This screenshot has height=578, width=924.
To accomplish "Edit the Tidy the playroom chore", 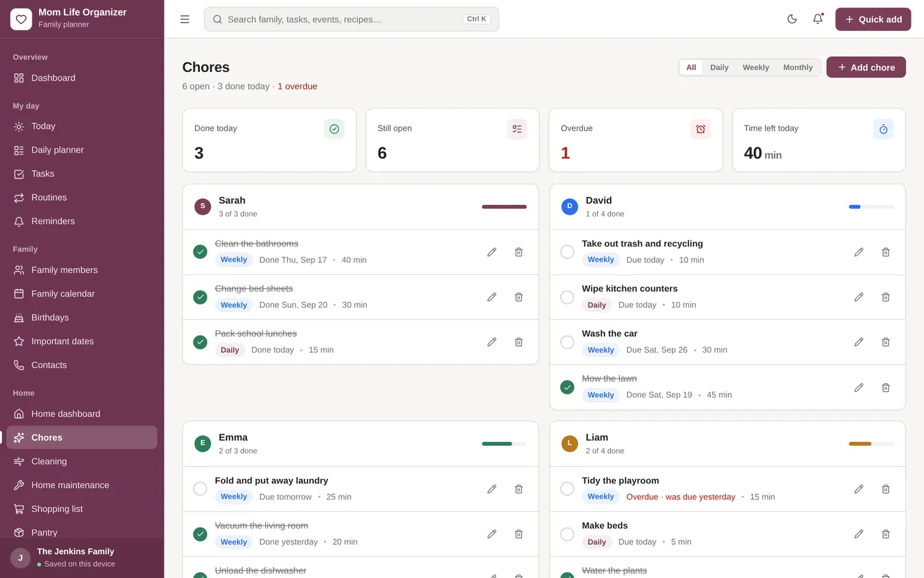I will coord(859,489).
